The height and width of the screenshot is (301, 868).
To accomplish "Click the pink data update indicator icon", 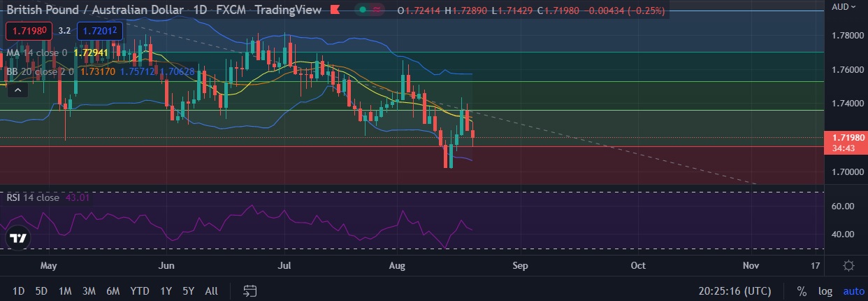I will point(377,10).
